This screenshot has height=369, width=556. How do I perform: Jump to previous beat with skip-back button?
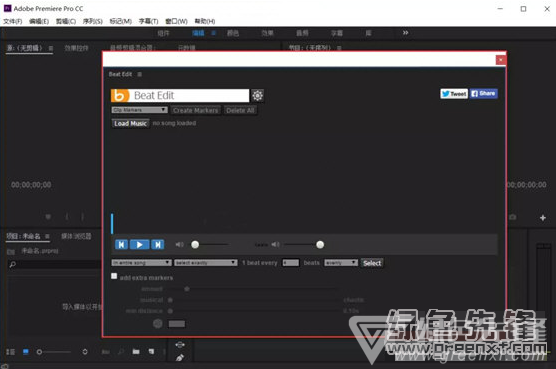point(121,245)
